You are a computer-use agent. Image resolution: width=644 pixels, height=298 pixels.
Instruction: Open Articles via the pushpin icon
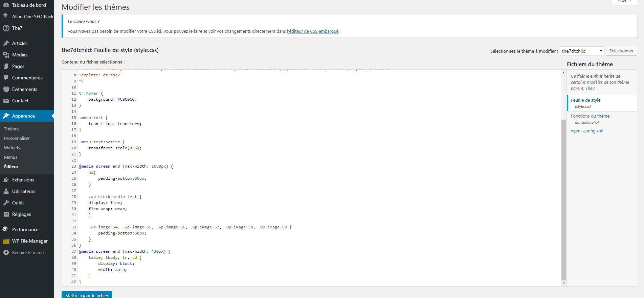[6, 43]
